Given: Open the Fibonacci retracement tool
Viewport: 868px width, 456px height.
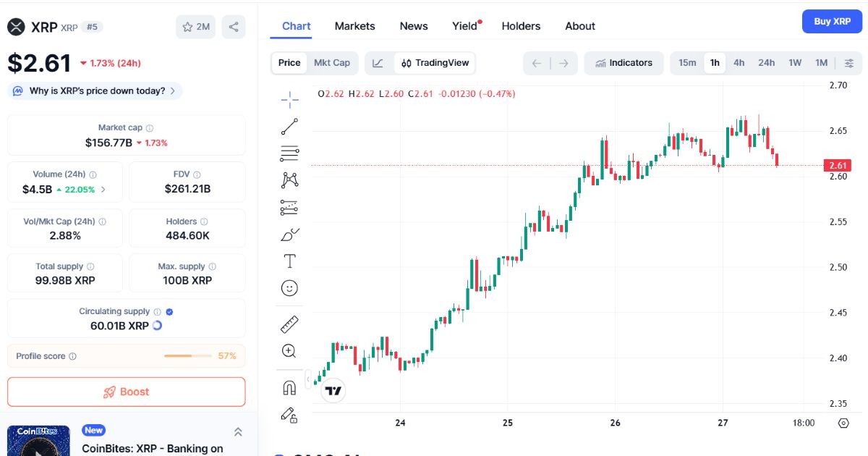Looking at the screenshot, I should (289, 153).
